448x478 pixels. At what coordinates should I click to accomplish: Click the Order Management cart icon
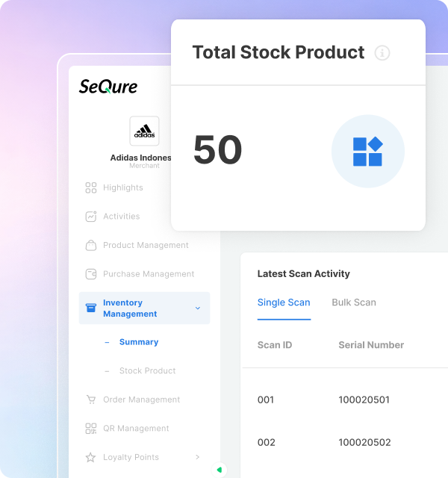tap(91, 400)
